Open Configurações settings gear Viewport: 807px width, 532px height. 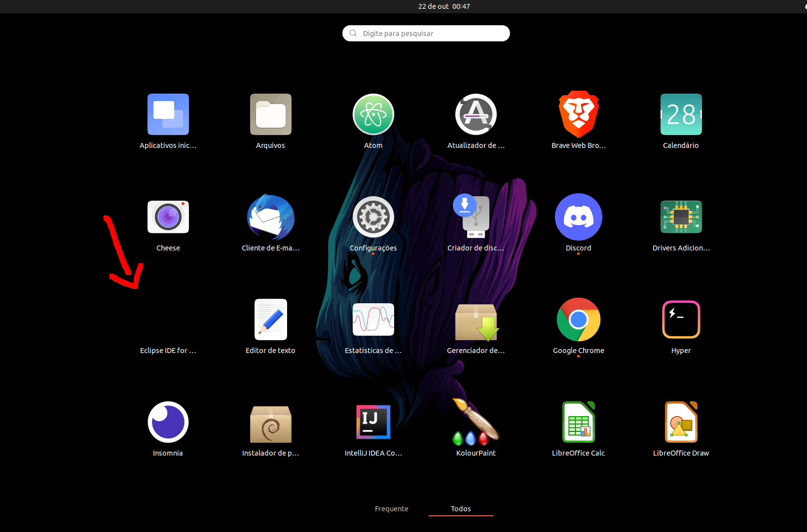(373, 217)
